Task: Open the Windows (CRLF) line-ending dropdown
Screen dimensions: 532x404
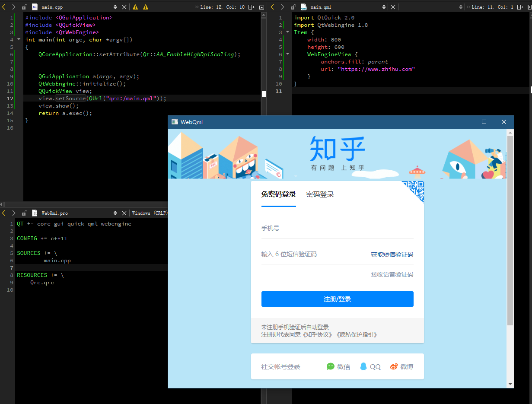Action: point(150,213)
